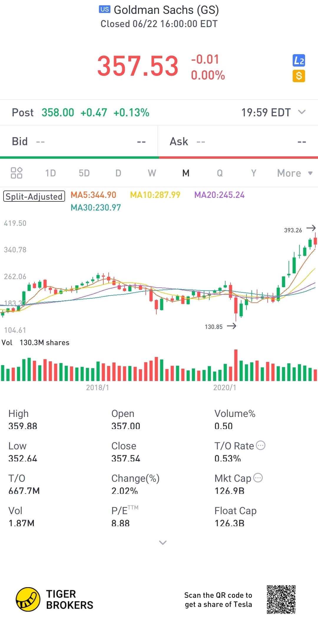The height and width of the screenshot is (644, 318).
Task: Tap the post-market price 358.00
Action: point(58,112)
